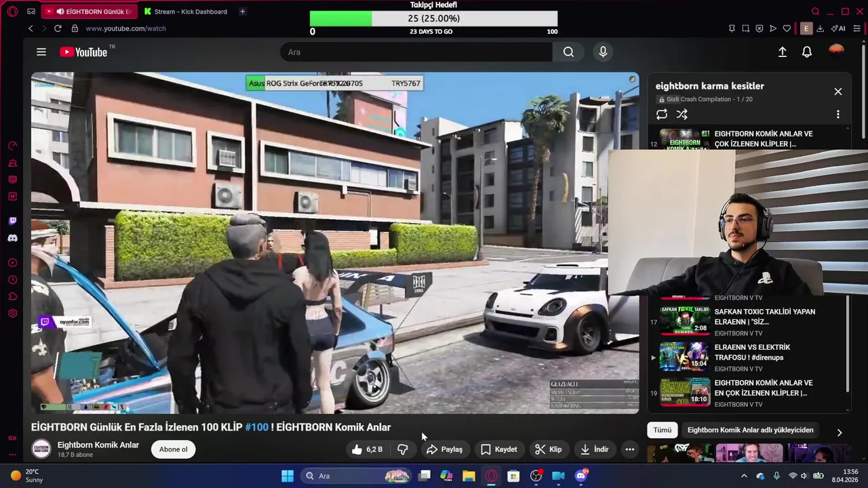
Task: Mute the EİGHTBORN Günlük tab audio
Action: (x=60, y=12)
